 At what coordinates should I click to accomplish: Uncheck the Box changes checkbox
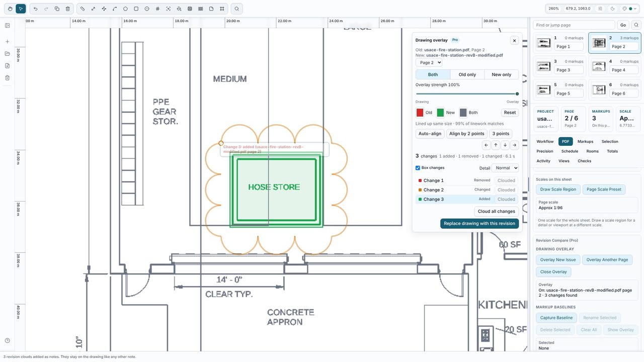[418, 168]
